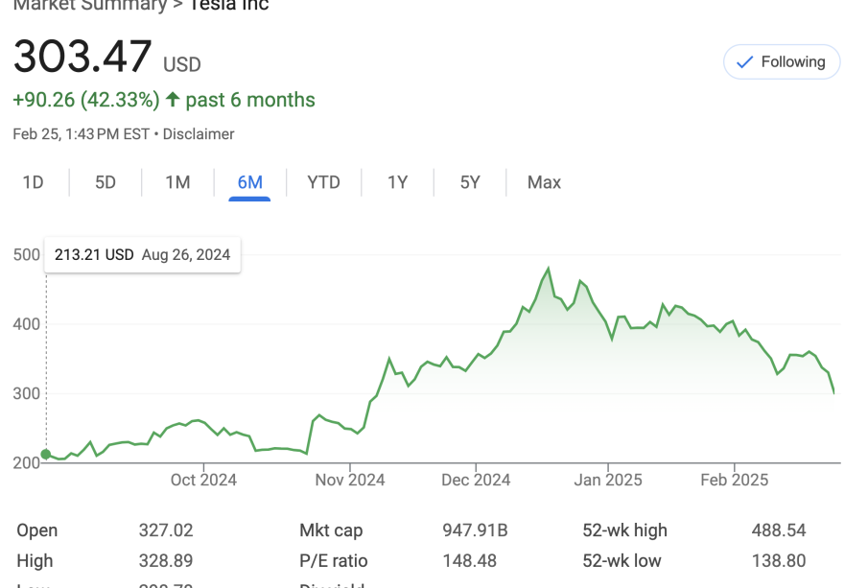Click the 300 y-axis label
The width and height of the screenshot is (868, 588).
click(27, 393)
